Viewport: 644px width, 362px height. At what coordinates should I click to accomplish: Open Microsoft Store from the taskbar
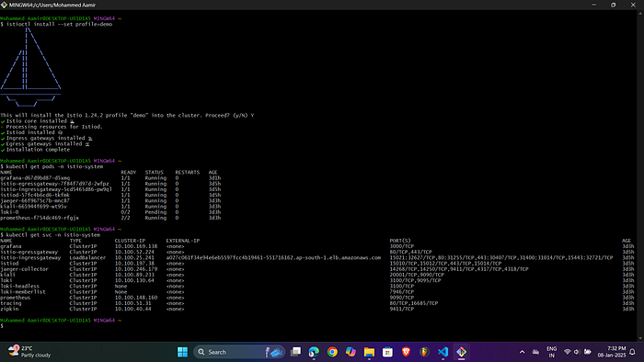(387, 352)
